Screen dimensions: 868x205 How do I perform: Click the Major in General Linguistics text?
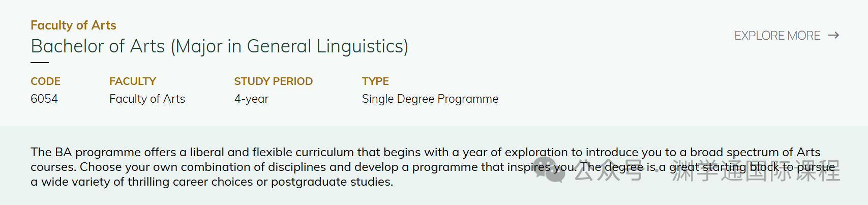point(289,46)
